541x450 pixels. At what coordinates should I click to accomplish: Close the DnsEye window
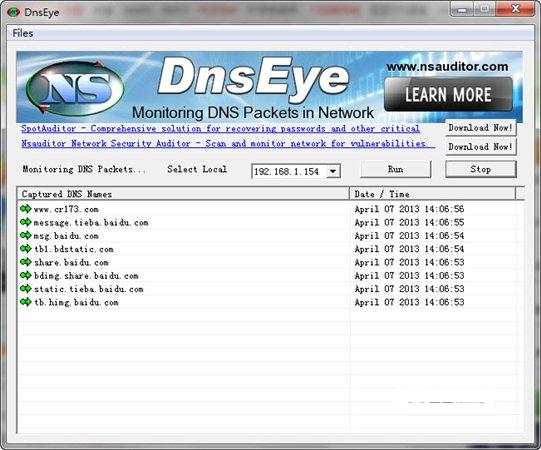(515, 9)
